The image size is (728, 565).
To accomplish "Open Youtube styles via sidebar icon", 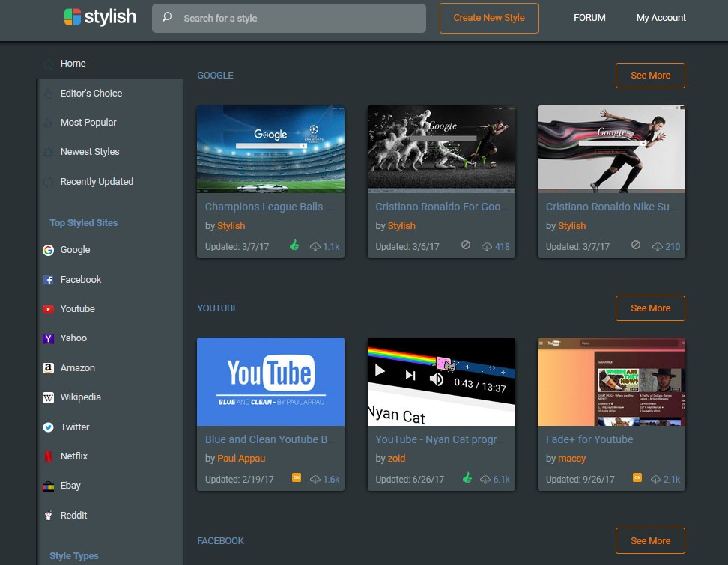I will [x=48, y=308].
